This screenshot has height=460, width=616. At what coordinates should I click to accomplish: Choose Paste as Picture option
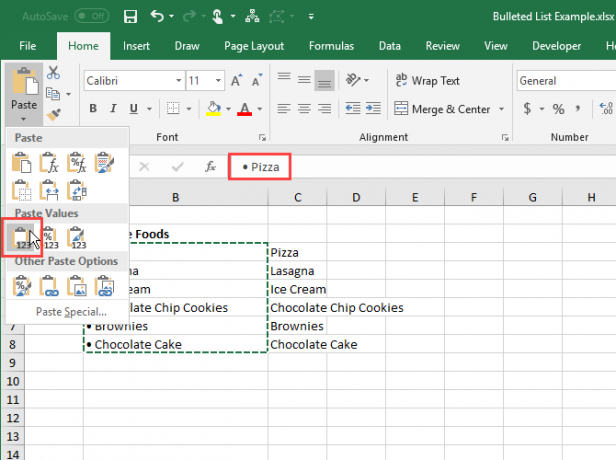[77, 286]
